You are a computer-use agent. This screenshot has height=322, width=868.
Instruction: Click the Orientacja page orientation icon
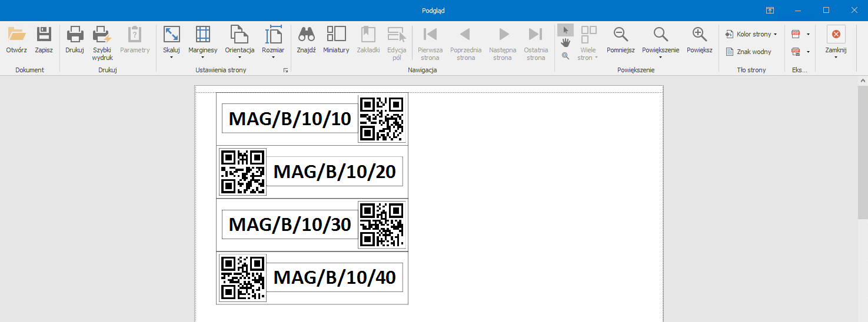point(240,35)
